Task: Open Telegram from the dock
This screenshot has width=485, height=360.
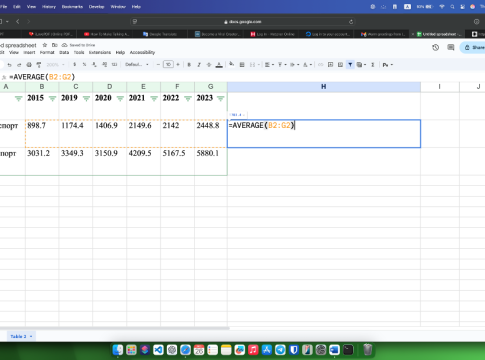Action: [280, 350]
